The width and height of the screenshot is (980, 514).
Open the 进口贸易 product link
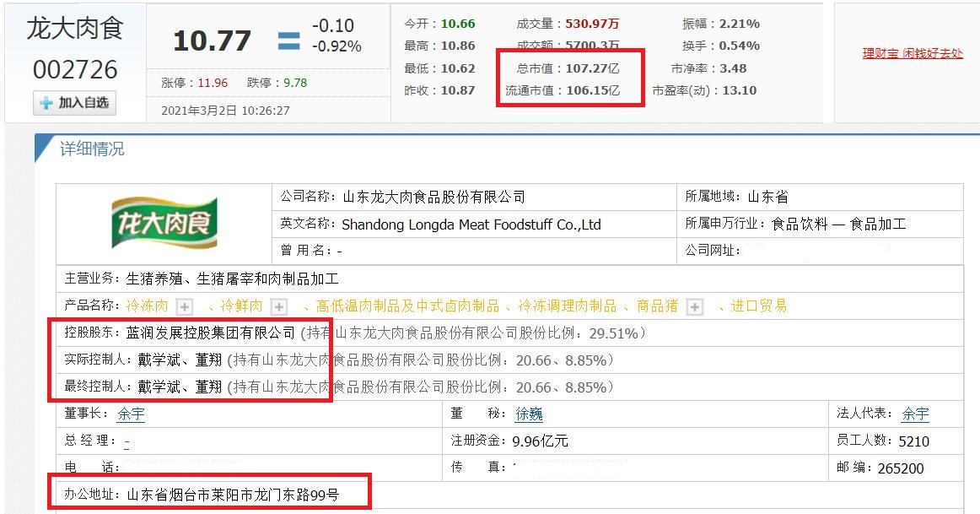[x=759, y=306]
